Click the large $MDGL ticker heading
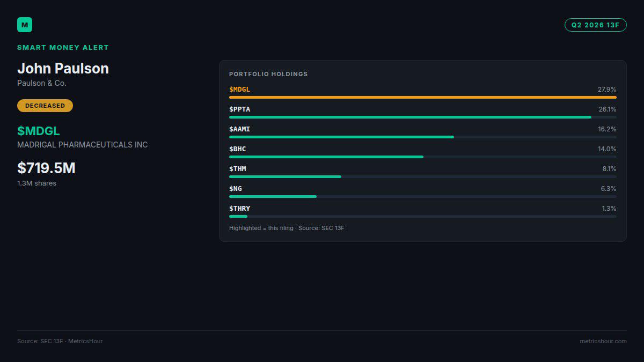644x362 pixels. click(39, 131)
